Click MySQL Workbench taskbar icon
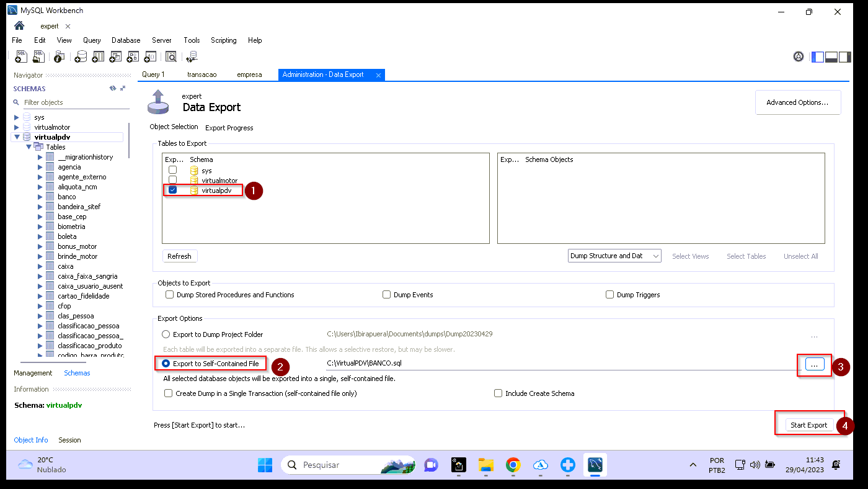Image resolution: width=868 pixels, height=489 pixels. tap(595, 464)
